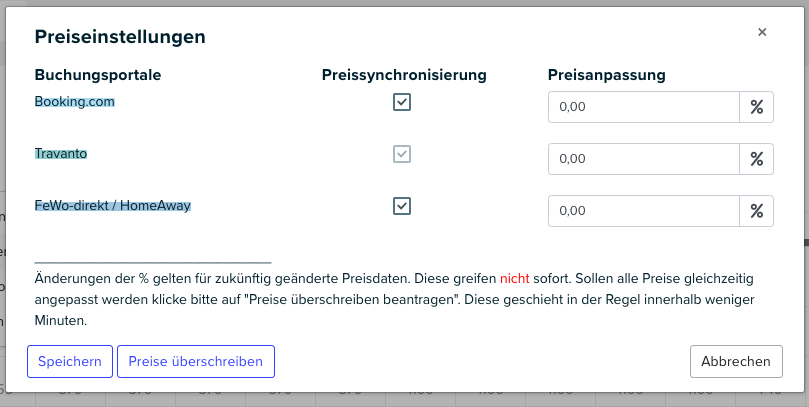
Task: Toggle price sync checkbox for Booking.com
Action: point(402,102)
